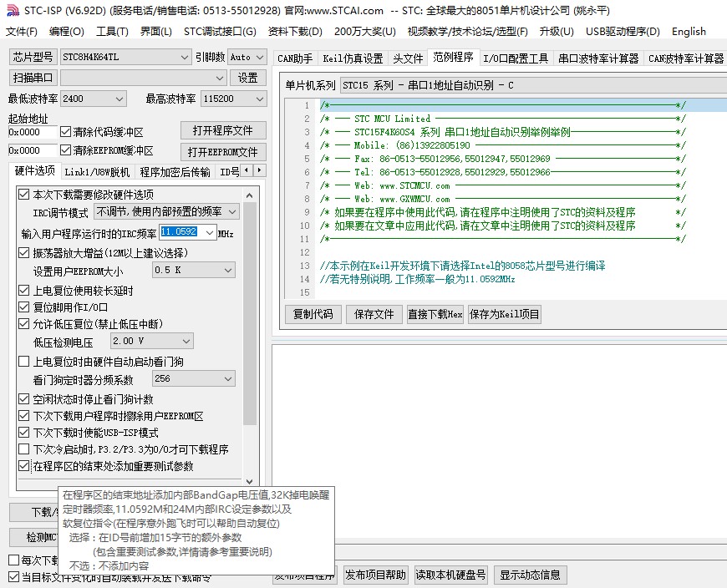Open IRC frequency 11.0592 dropdown

coord(210,231)
